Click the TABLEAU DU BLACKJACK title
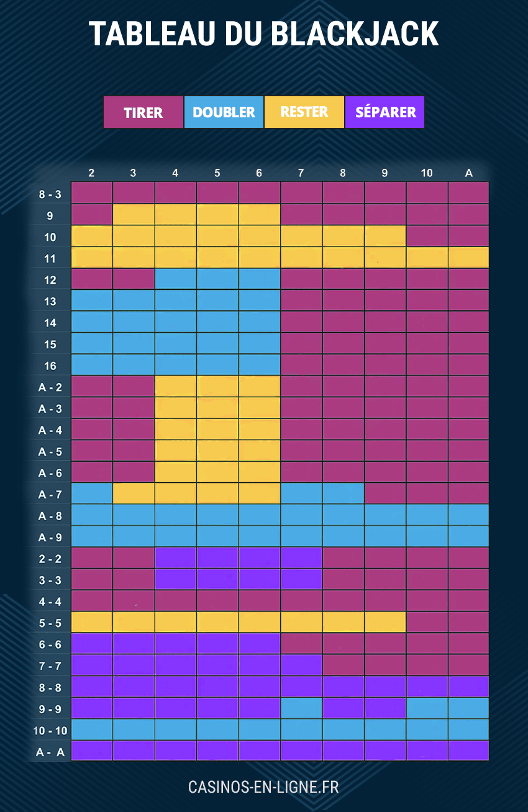 263,34
